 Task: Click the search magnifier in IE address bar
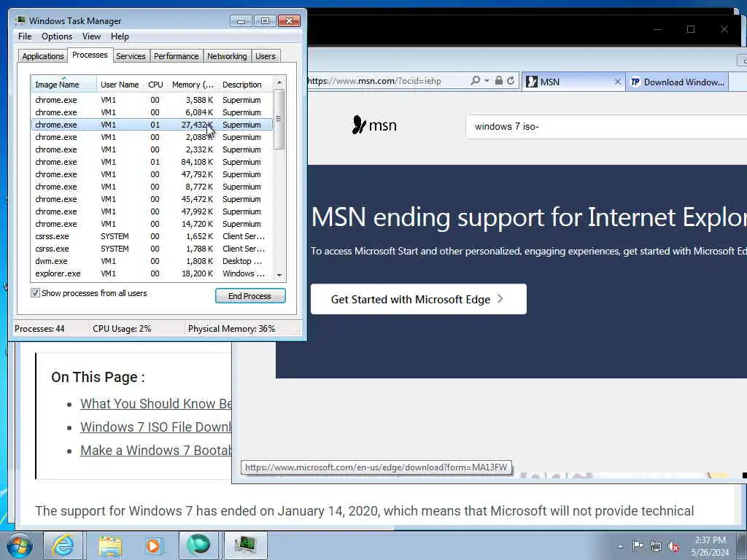point(475,81)
